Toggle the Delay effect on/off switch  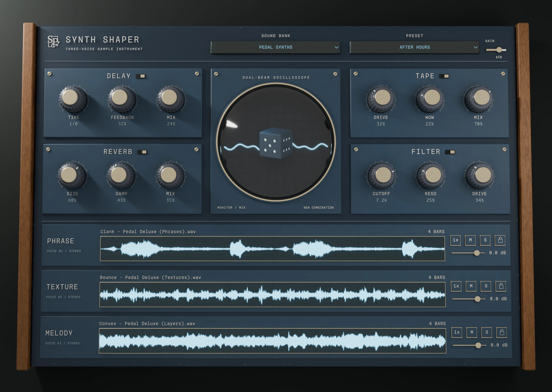click(x=141, y=76)
